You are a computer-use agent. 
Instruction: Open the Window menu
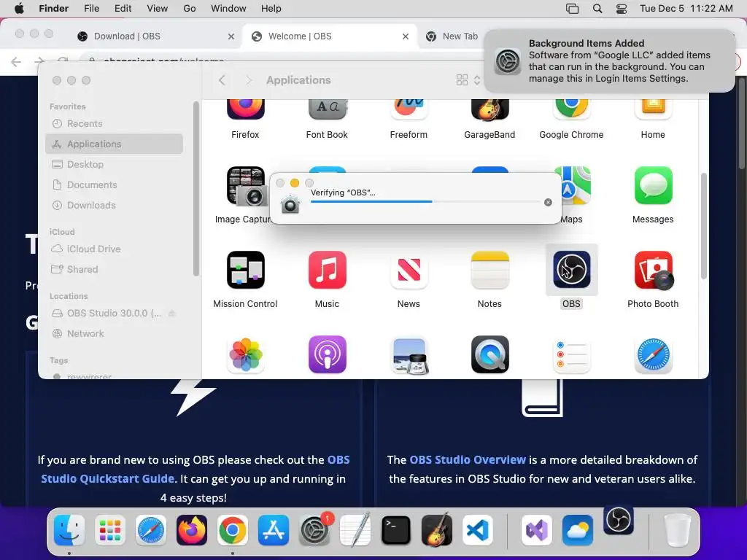point(228,9)
